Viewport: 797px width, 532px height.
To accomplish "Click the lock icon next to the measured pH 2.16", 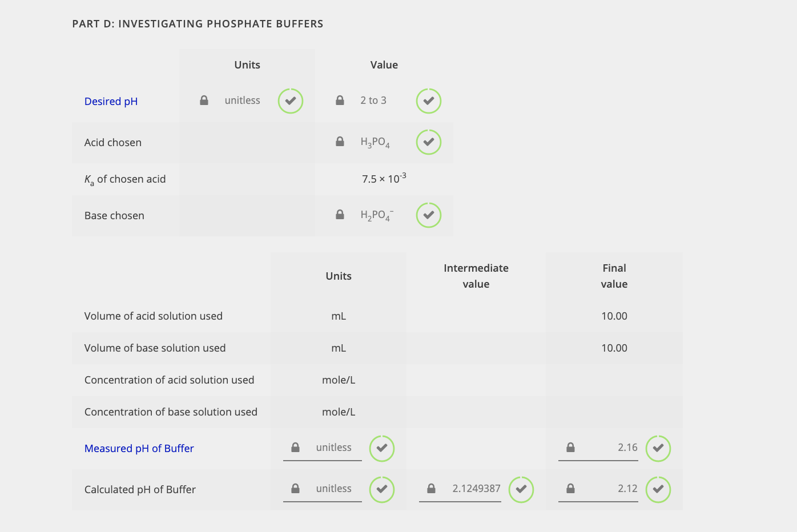I will click(570, 448).
